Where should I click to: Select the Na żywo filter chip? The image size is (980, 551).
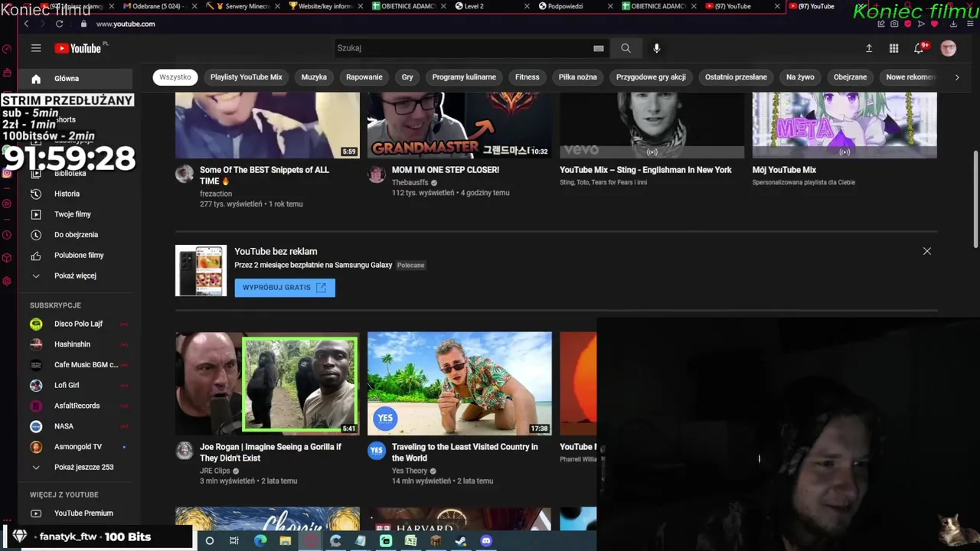tap(800, 77)
